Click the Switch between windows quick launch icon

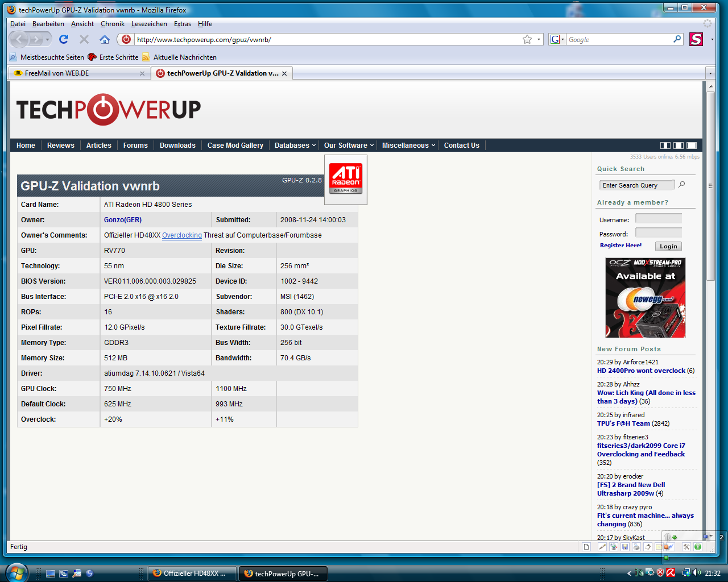(64, 573)
